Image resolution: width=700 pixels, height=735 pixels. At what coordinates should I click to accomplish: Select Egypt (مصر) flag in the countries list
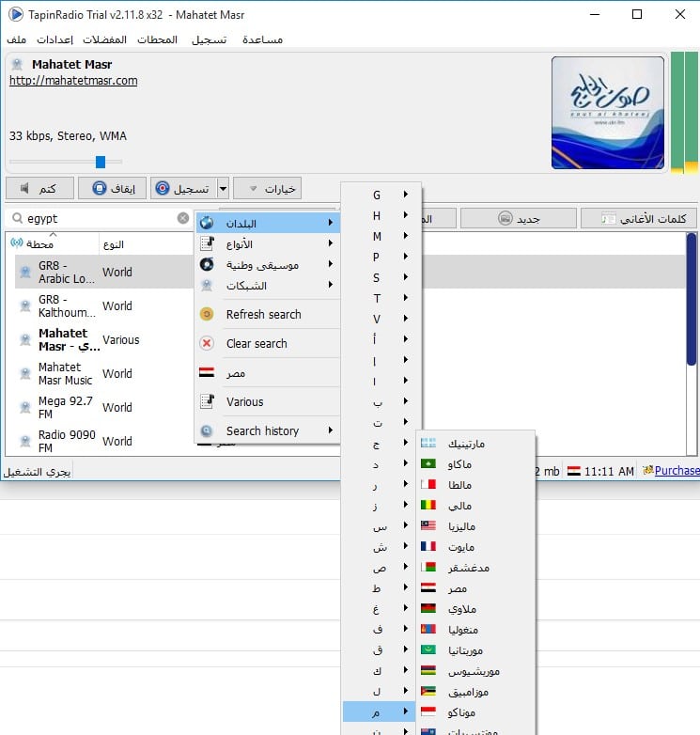428,588
